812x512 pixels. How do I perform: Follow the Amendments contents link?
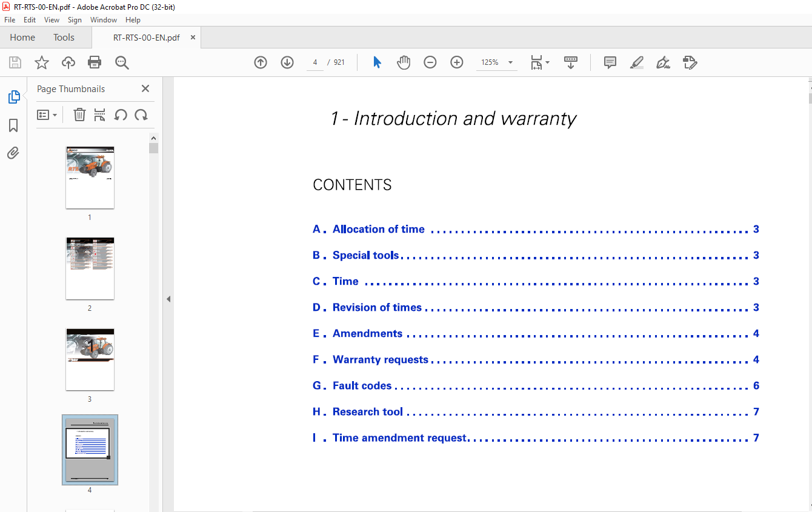point(536,333)
